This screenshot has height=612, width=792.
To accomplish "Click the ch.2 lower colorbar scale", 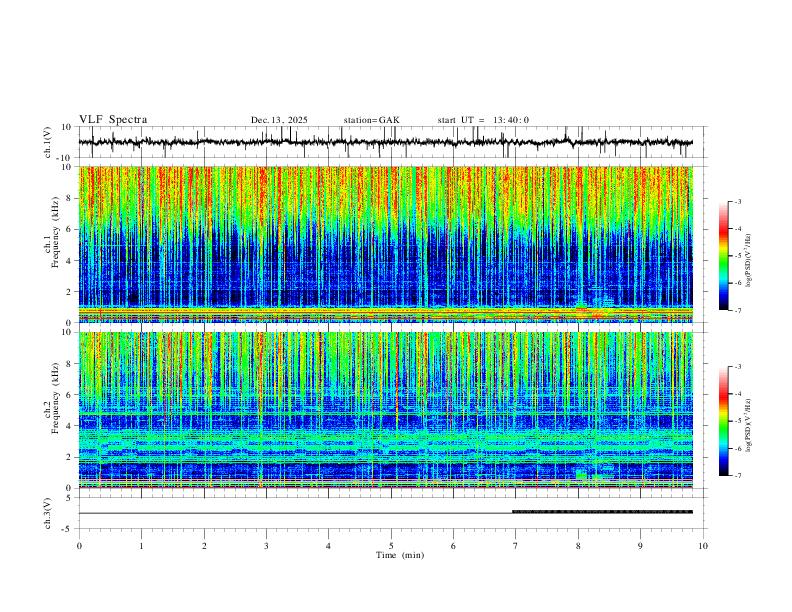I will (724, 421).
